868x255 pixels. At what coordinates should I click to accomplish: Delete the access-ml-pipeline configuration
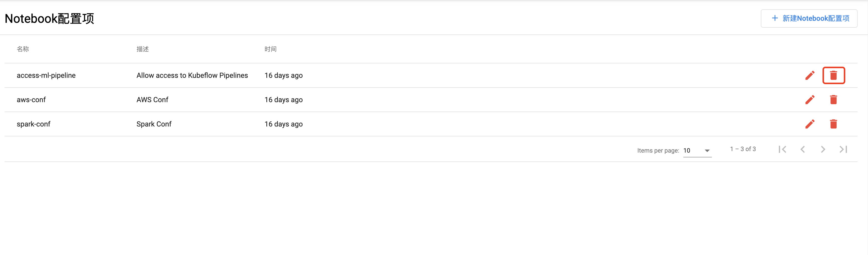pos(833,75)
